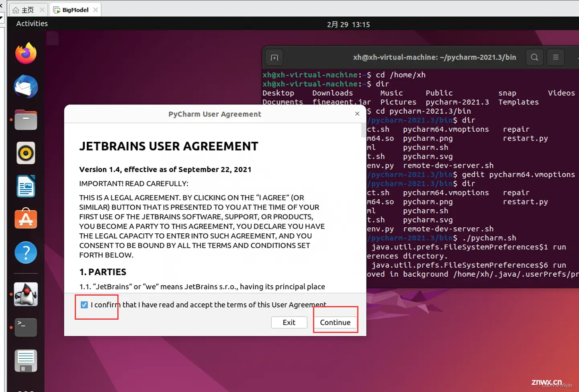The image size is (579, 392).
Task: Switch to the 主页 tab
Action: (x=27, y=10)
